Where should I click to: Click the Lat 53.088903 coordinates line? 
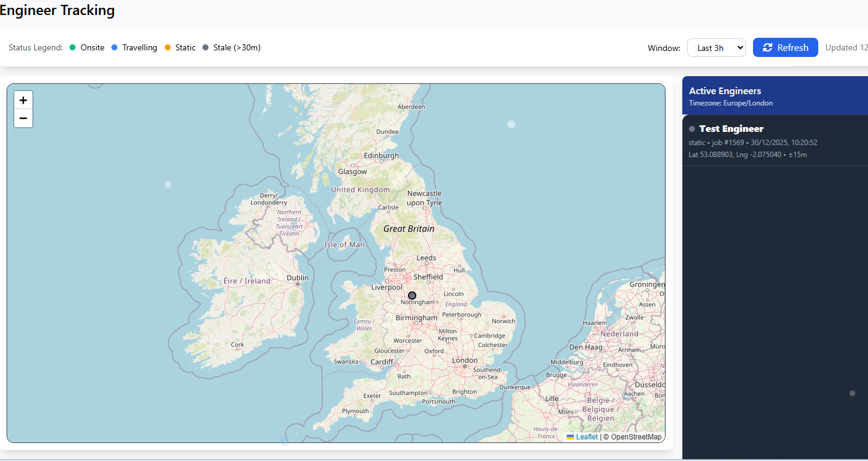[x=748, y=155]
